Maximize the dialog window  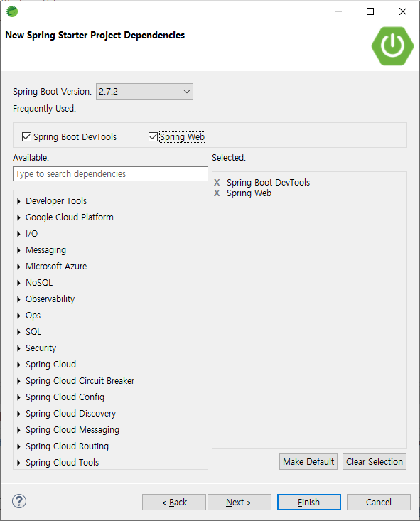[x=370, y=11]
